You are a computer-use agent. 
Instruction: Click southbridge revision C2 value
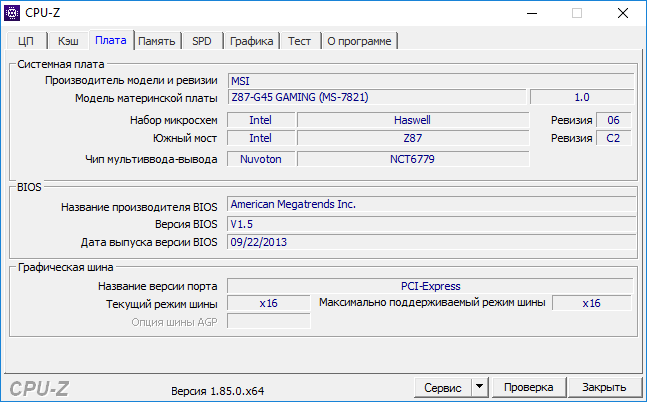pyautogui.click(x=614, y=138)
